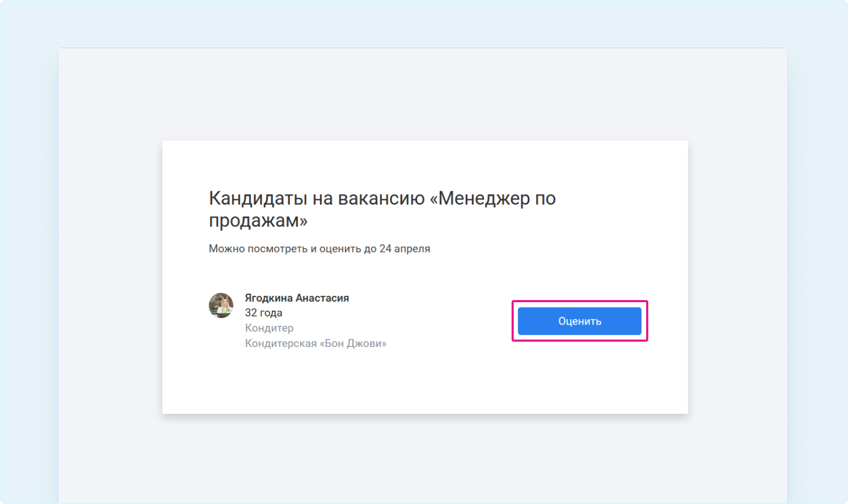The width and height of the screenshot is (848, 504).
Task: Select the candidate name Ягодкина Анастасия
Action: point(297,298)
